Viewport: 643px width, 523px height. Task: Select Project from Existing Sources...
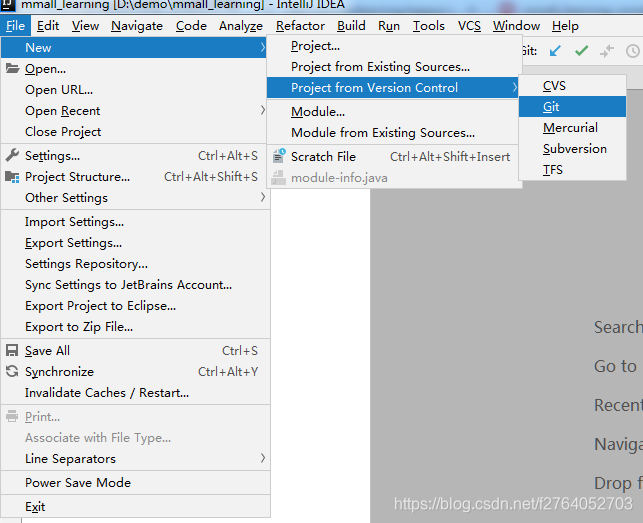[x=392, y=66]
